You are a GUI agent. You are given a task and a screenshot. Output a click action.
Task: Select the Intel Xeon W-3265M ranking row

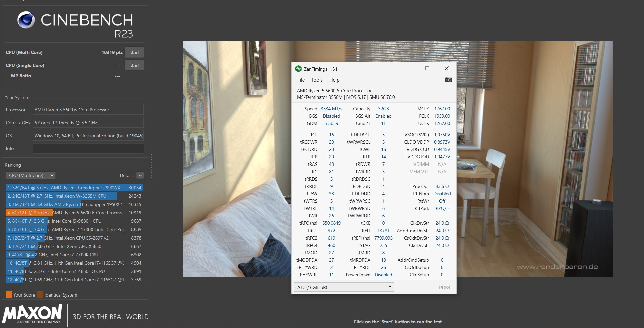pos(74,196)
